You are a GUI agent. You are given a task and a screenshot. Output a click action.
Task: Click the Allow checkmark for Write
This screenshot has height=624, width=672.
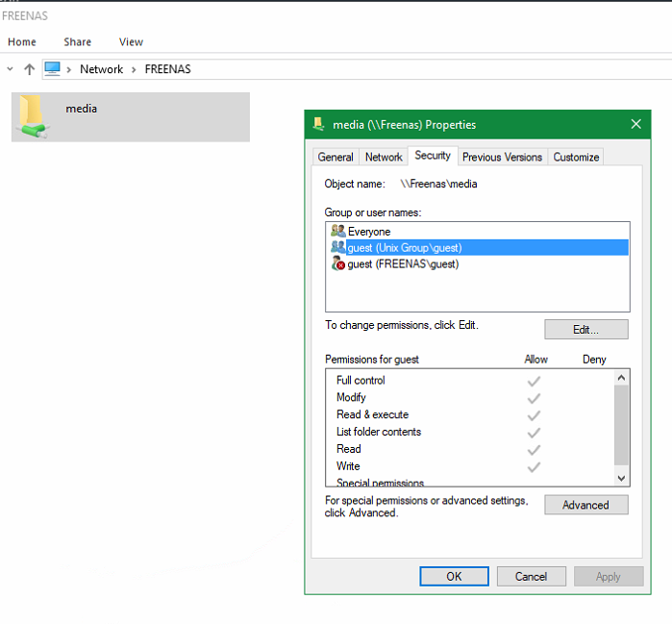coord(534,466)
